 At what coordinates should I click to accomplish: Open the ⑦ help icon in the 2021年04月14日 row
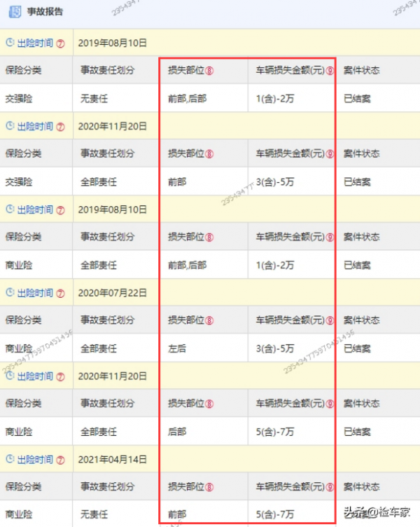[60, 460]
